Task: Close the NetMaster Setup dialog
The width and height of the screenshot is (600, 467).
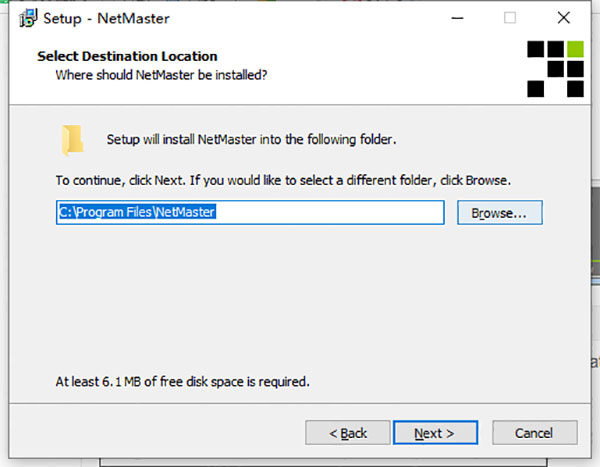Action: pyautogui.click(x=564, y=18)
